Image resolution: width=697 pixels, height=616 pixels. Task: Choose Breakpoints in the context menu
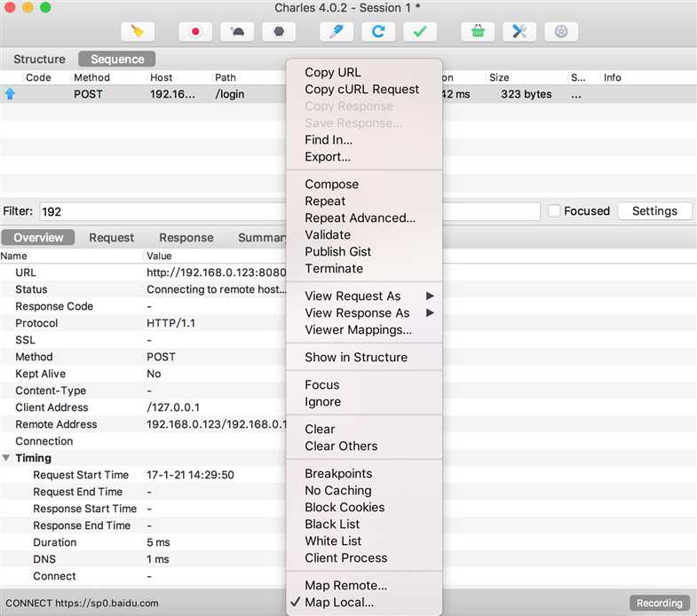point(364,474)
